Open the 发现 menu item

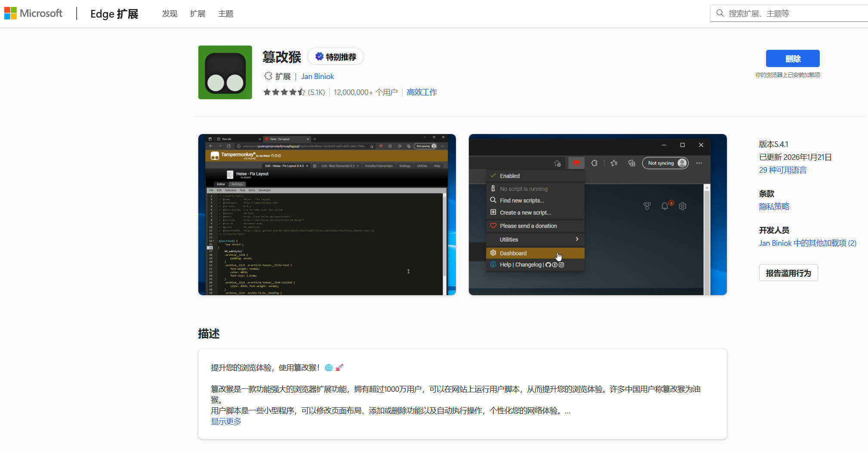[x=169, y=14]
